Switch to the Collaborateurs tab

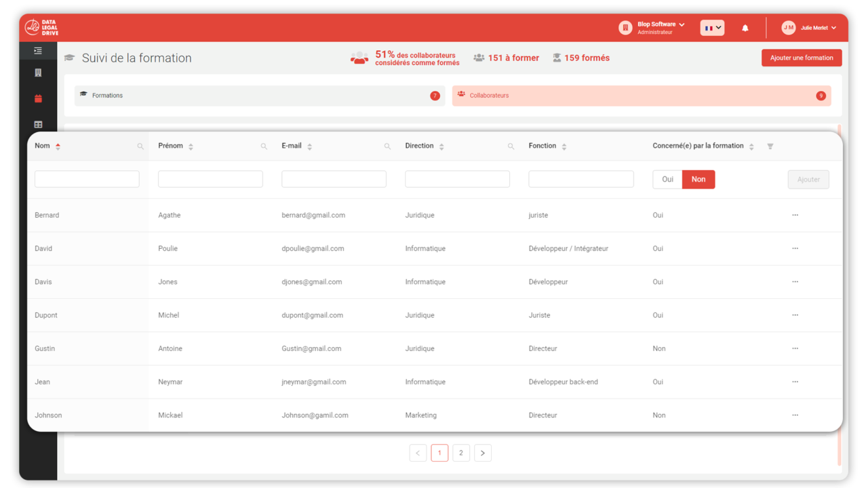(x=642, y=96)
